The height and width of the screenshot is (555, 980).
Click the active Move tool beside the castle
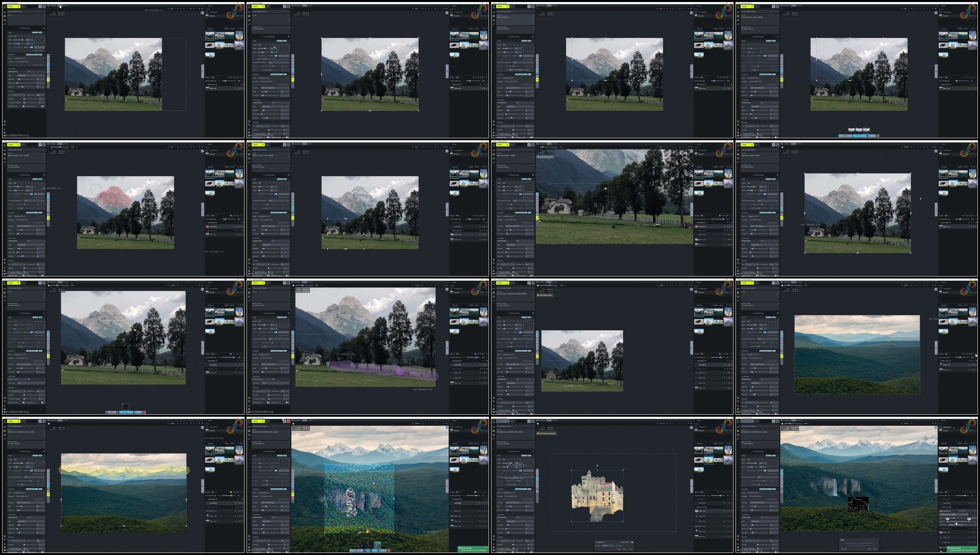537,479
